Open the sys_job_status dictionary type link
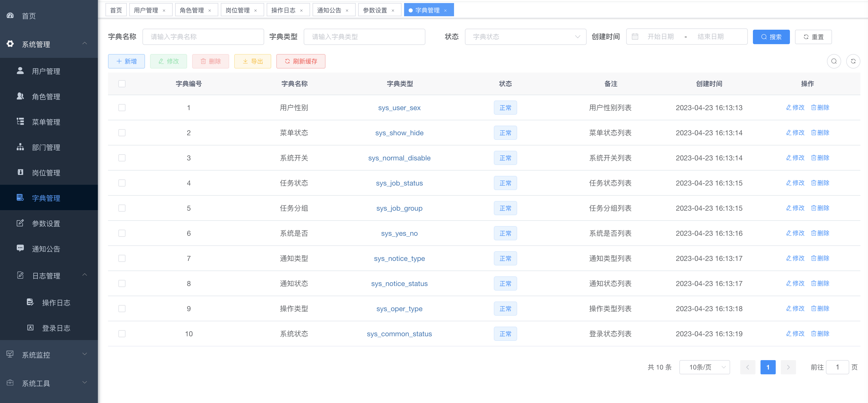 399,183
